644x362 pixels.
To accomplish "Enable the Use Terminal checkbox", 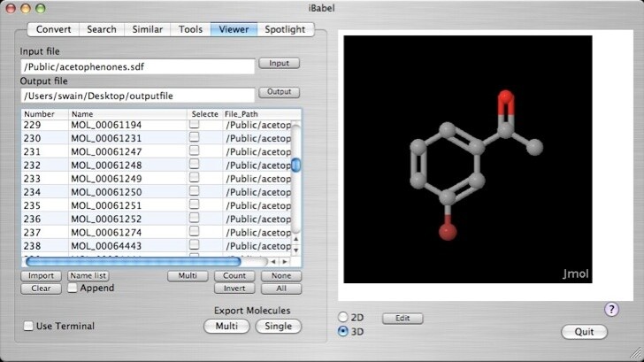I will (x=28, y=327).
